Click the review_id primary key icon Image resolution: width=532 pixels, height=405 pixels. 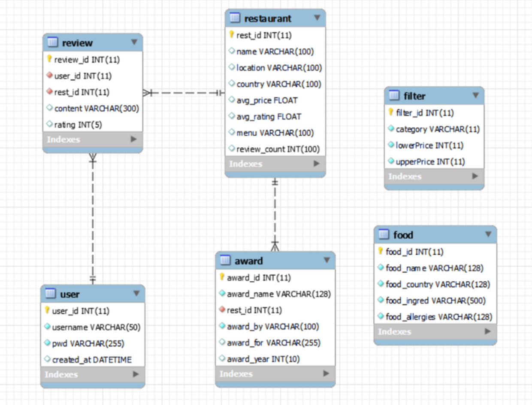[x=49, y=59]
